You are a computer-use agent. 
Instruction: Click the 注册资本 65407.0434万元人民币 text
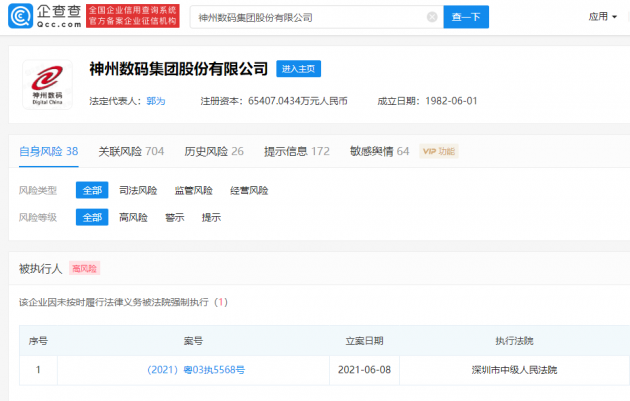274,101
